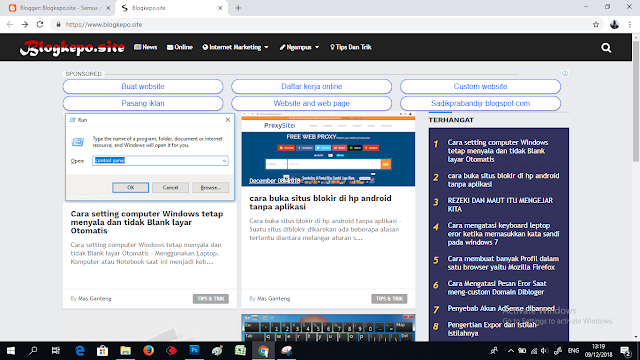
Task: Open Windows search from the taskbar
Action: tap(33, 351)
